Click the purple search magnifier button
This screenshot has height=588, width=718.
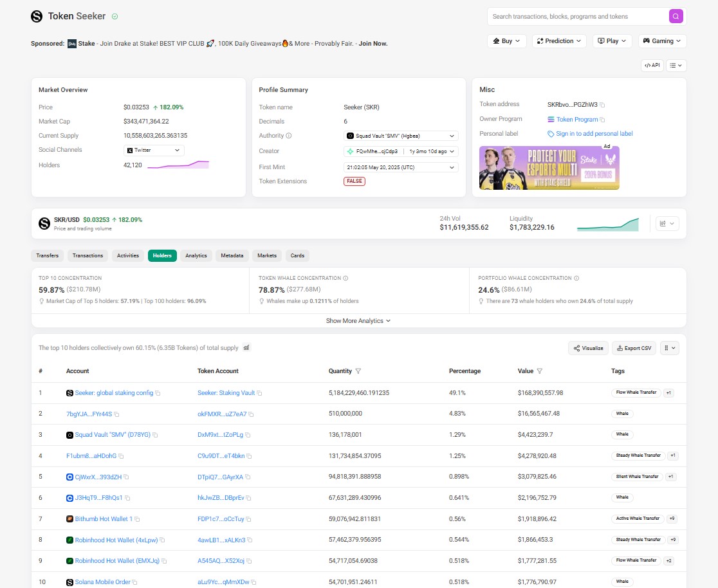tap(676, 16)
